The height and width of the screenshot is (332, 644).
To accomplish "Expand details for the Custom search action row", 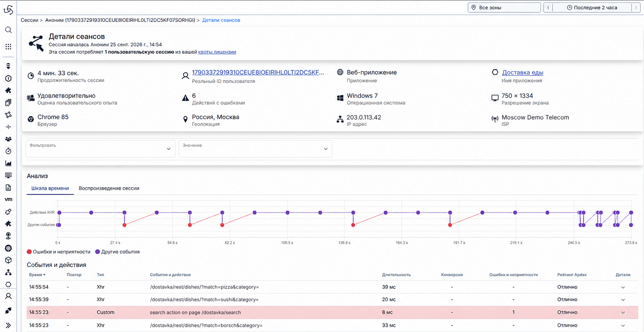I will pyautogui.click(x=623, y=313).
